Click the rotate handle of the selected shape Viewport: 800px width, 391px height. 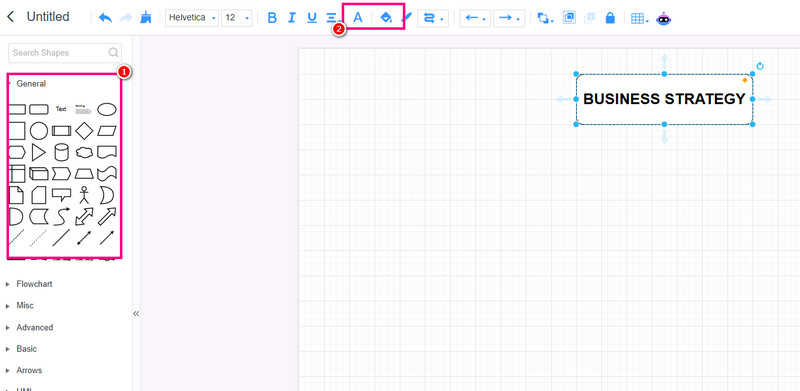coord(760,66)
